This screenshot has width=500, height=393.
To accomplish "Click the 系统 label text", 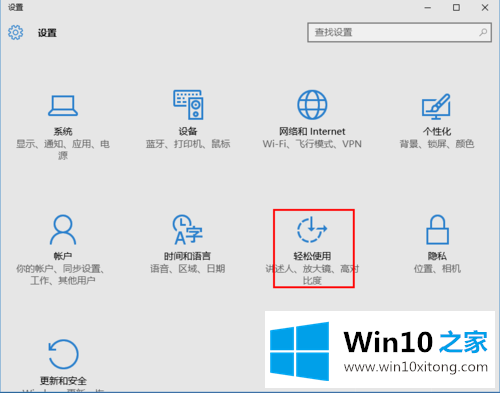I will (63, 131).
